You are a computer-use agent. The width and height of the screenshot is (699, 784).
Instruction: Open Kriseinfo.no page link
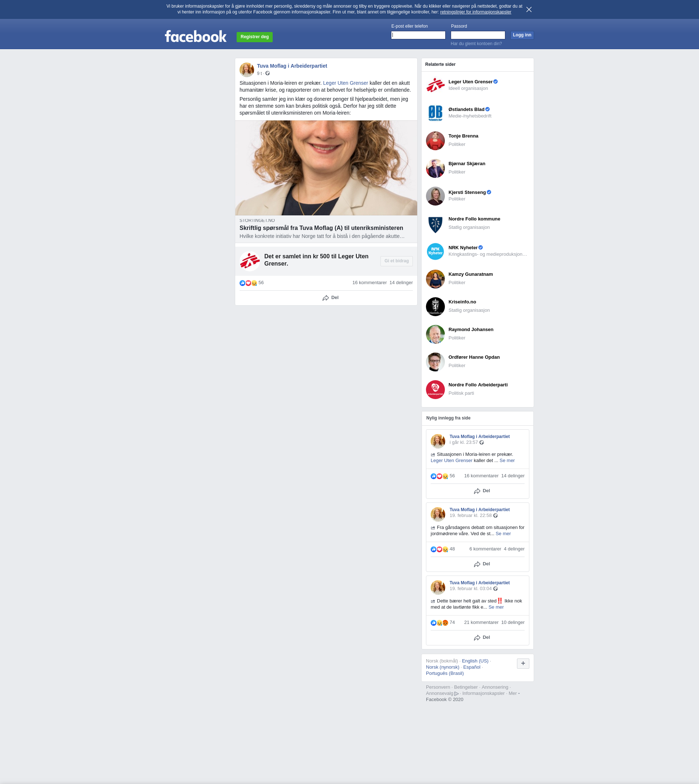point(462,302)
